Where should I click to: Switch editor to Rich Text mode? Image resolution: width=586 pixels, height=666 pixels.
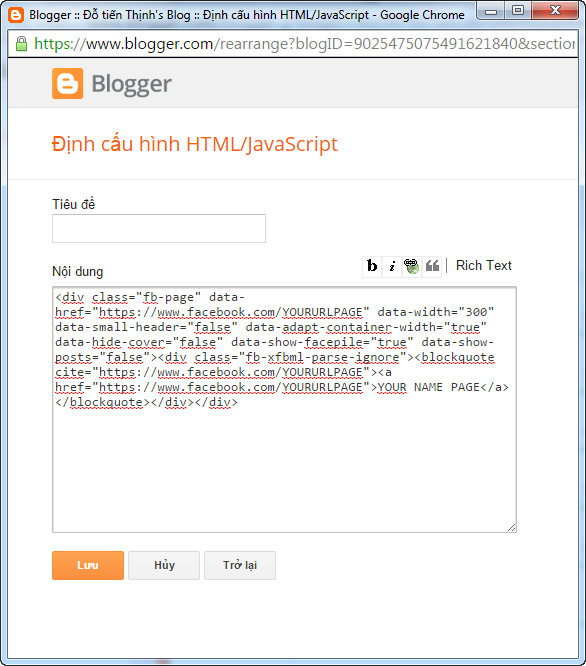[484, 265]
